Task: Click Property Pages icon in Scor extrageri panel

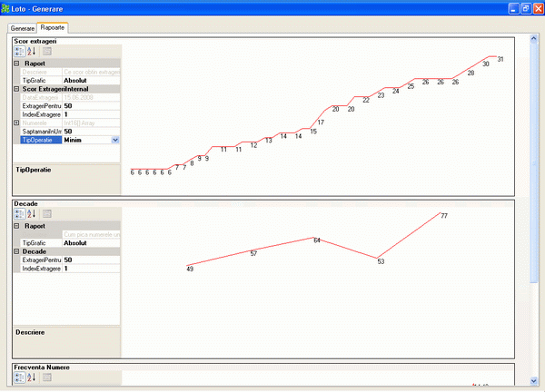Action: [47, 52]
